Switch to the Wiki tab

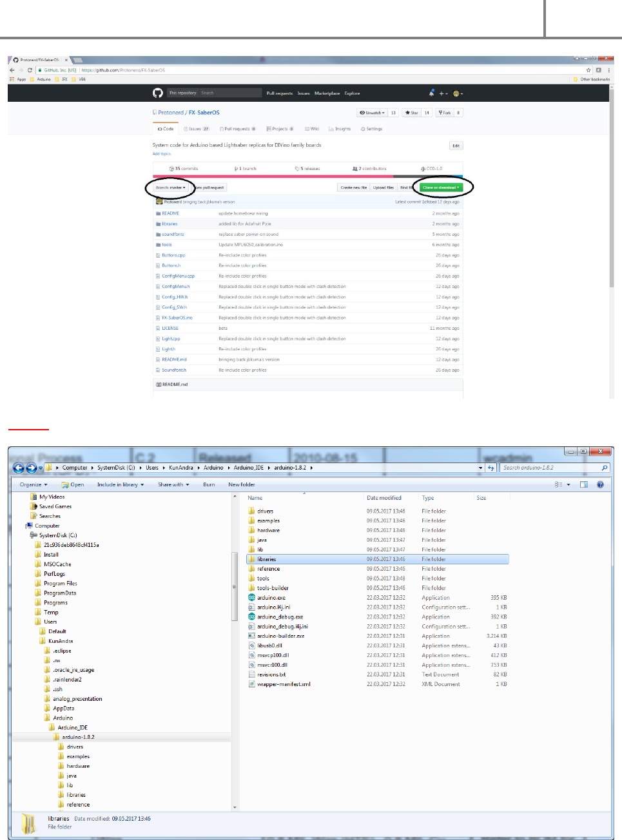point(312,129)
